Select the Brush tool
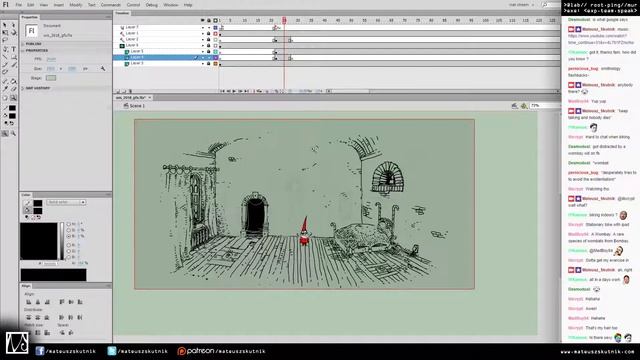 [x=13, y=65]
